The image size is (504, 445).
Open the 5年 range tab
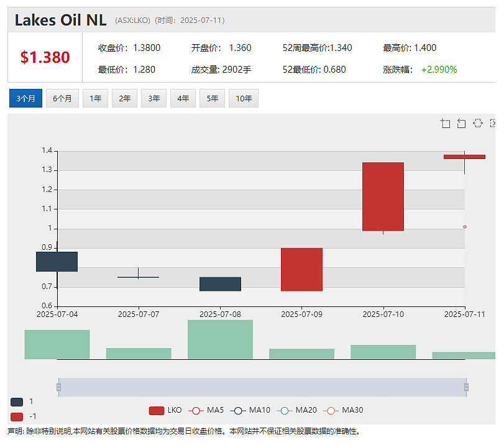[212, 98]
